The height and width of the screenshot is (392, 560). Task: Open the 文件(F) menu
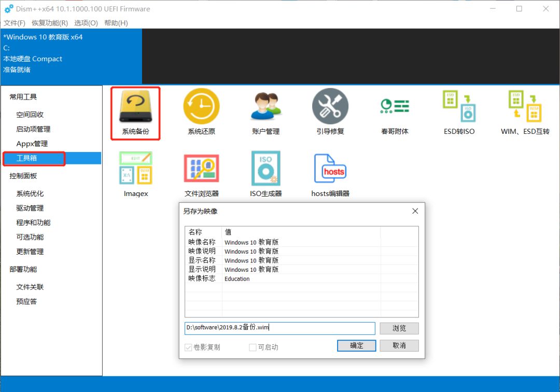[x=13, y=23]
